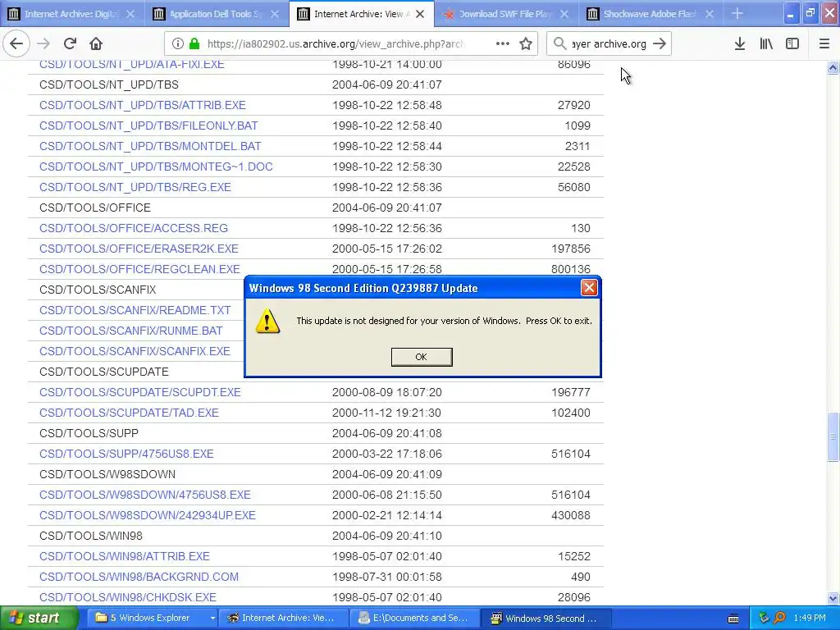Click the orange magnifier tray icon

(x=779, y=619)
